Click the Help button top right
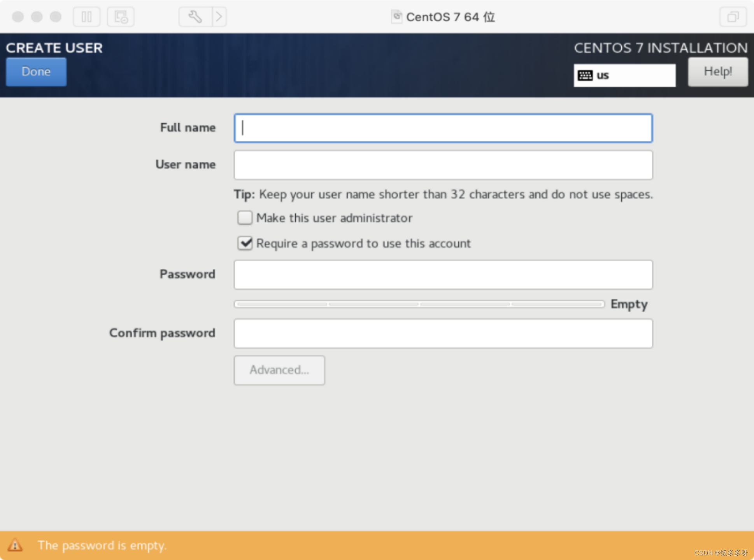This screenshot has height=560, width=754. (718, 71)
